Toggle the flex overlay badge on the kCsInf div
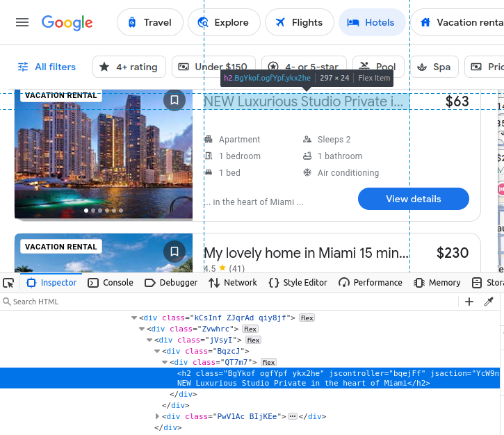504x435 pixels. [x=307, y=318]
